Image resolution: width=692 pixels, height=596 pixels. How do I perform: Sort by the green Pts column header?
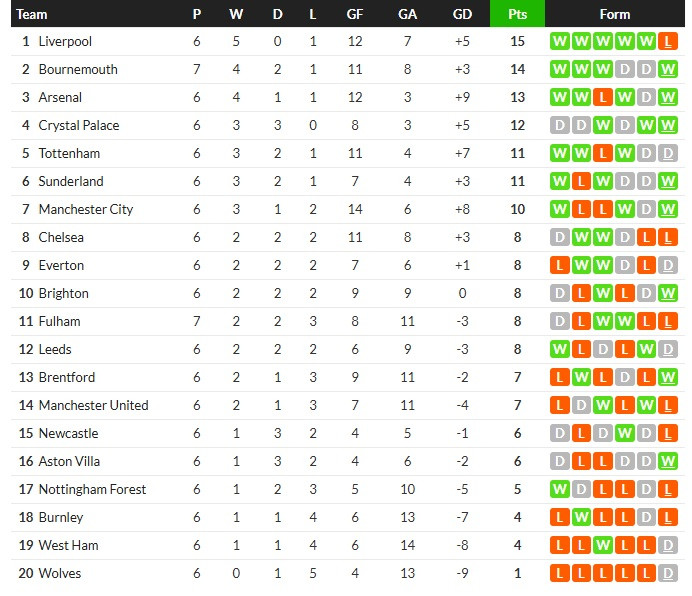(x=517, y=14)
